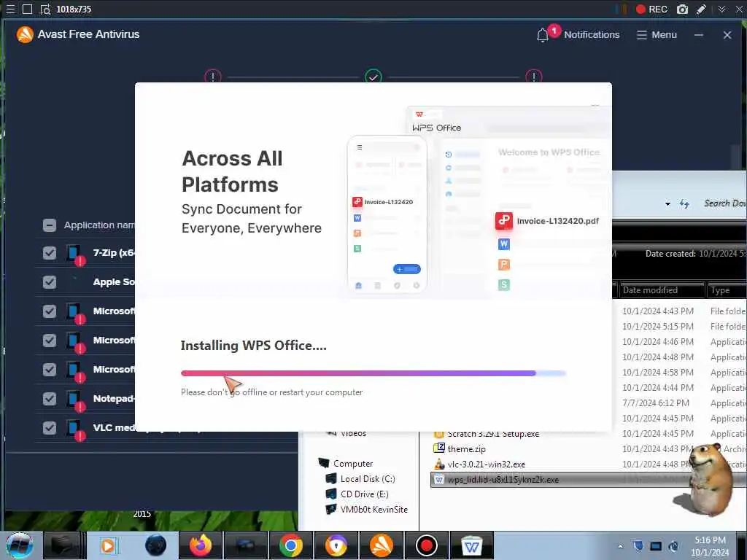Switch to Avast Antivirus taskbar icon
This screenshot has width=747, height=560.
(x=382, y=545)
